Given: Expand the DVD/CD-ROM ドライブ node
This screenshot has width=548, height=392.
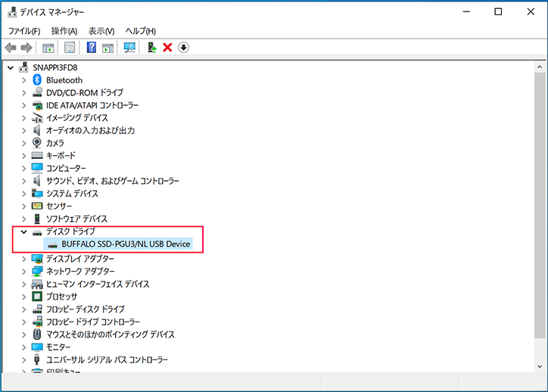Looking at the screenshot, I should coord(23,92).
